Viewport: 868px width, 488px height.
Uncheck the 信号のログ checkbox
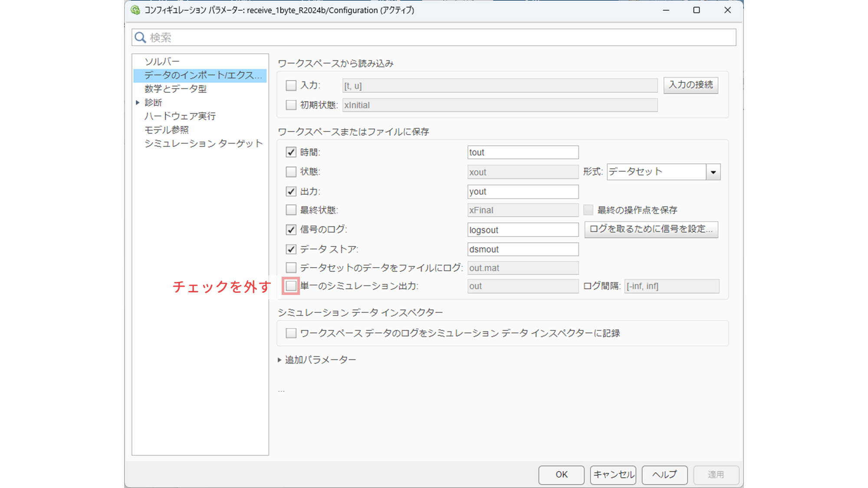pyautogui.click(x=291, y=229)
